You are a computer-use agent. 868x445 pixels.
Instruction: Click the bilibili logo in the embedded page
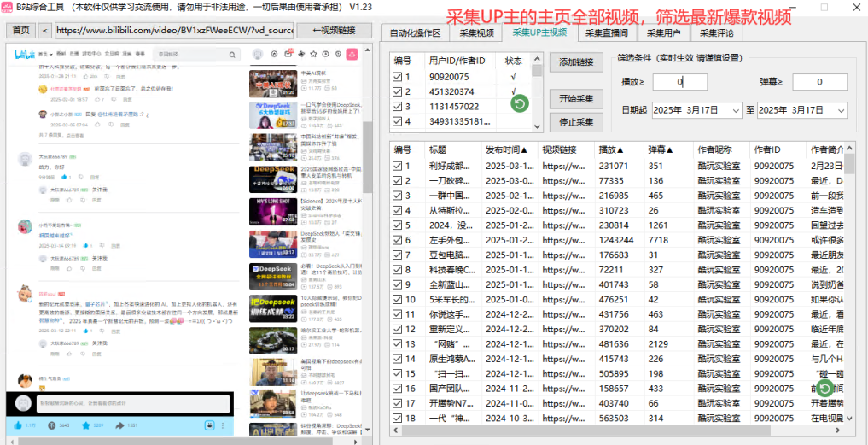25,55
